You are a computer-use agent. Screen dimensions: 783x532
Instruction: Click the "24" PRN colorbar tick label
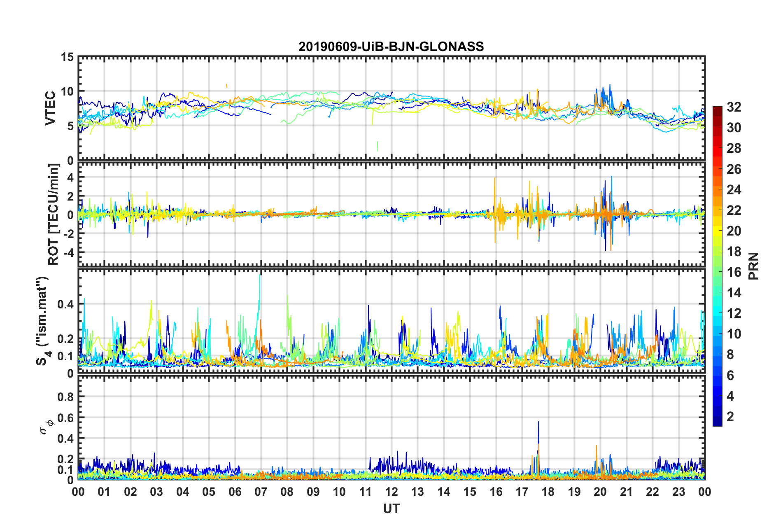pos(734,189)
